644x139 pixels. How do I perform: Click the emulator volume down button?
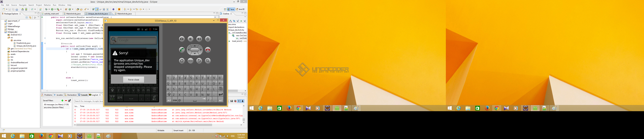[191, 39]
